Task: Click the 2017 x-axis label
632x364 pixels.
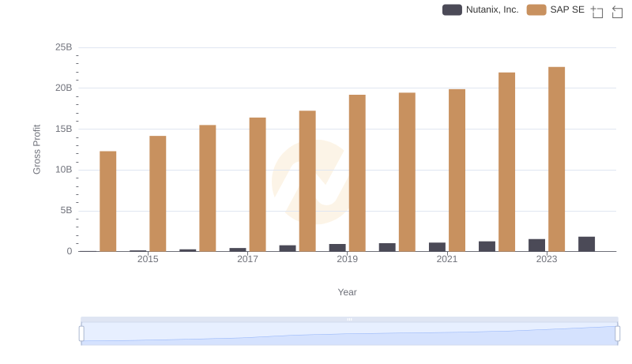Action: point(247,259)
